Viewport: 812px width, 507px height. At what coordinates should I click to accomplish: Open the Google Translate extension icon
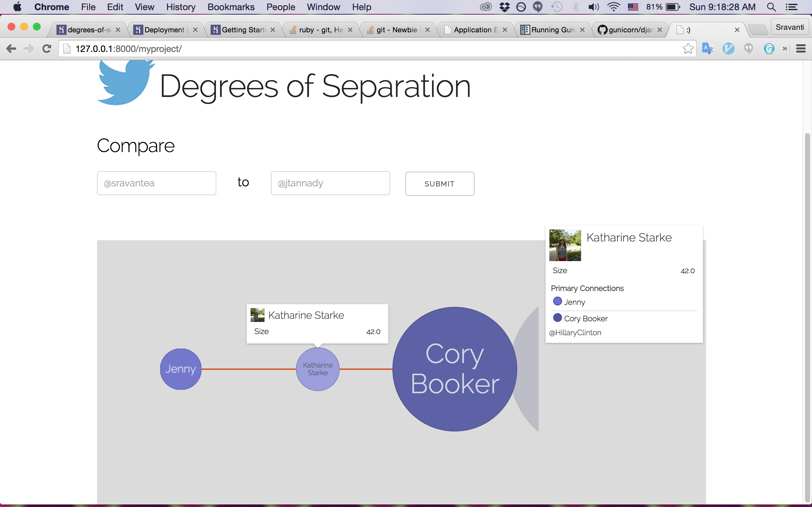[707, 49]
